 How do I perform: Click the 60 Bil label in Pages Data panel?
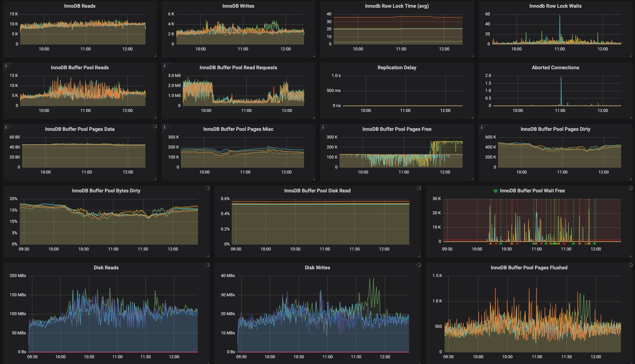point(15,137)
